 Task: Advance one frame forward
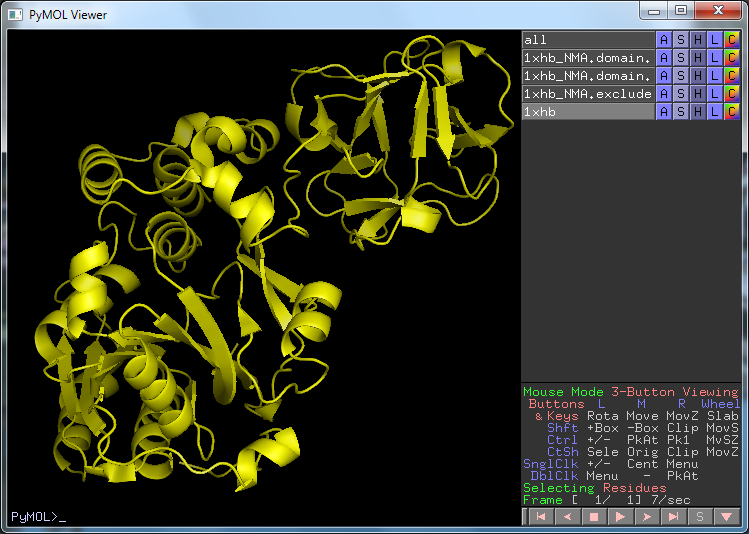click(x=647, y=517)
